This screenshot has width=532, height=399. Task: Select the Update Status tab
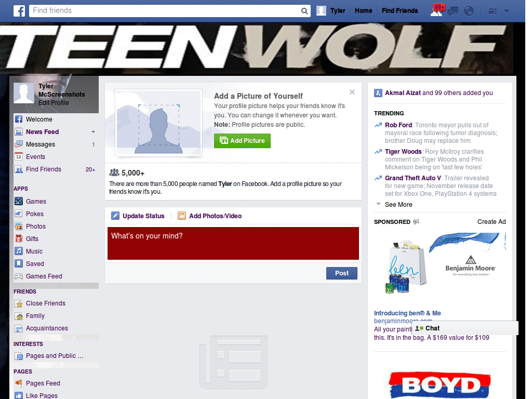point(138,216)
